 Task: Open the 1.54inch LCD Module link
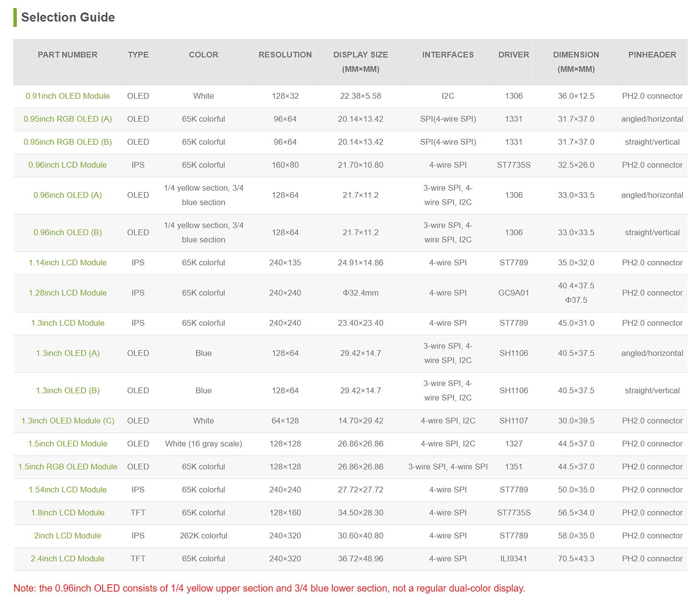point(68,490)
